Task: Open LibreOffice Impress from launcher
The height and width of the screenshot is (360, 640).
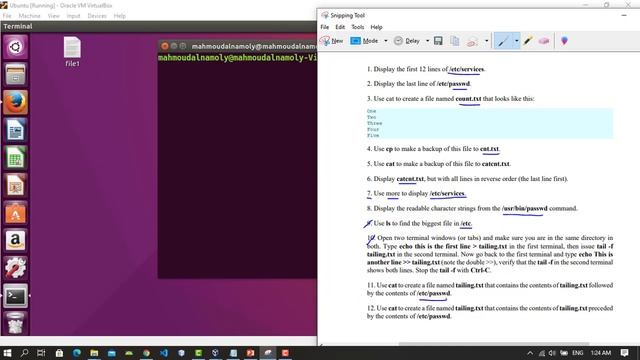Action: point(16,185)
